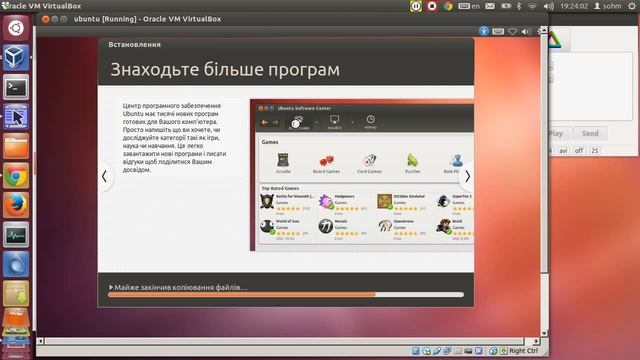Click the colorful triangle logo in background window

click(554, 40)
